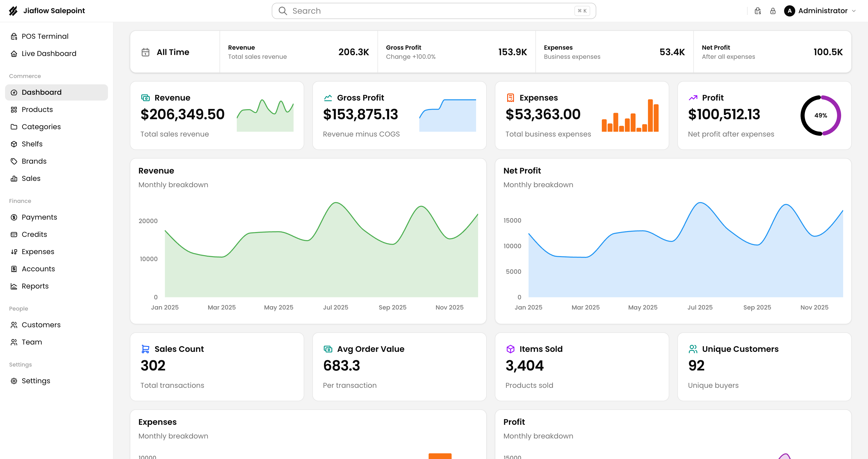Click the green Revenue sparkline thumbnail

pyautogui.click(x=265, y=115)
